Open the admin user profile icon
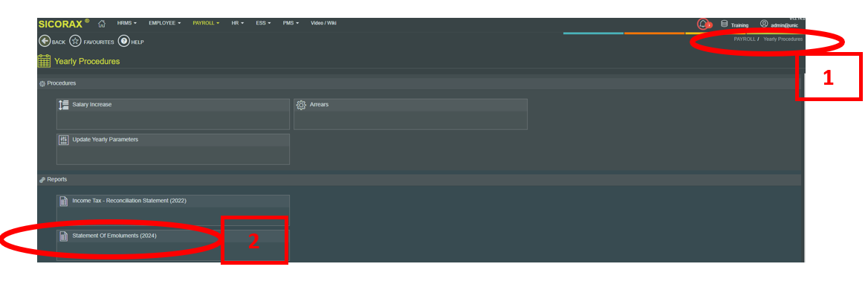Image resolution: width=868 pixels, height=287 pixels. [x=764, y=24]
